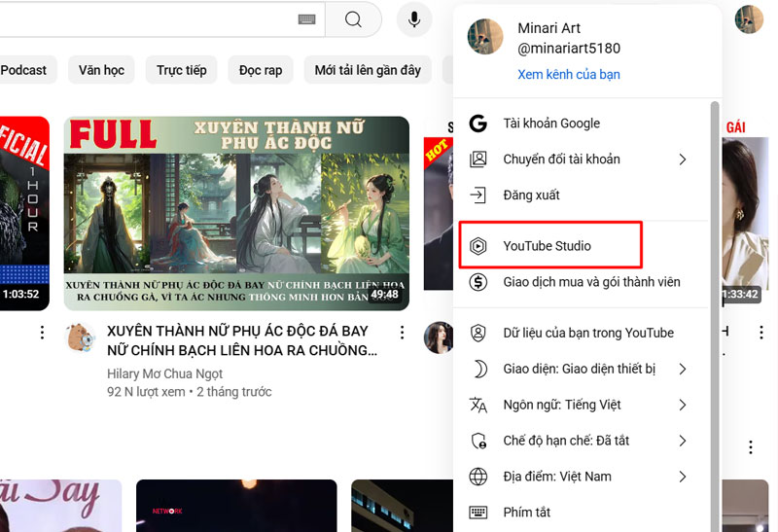Open the NETWORK dark video thumbnail

(236, 506)
